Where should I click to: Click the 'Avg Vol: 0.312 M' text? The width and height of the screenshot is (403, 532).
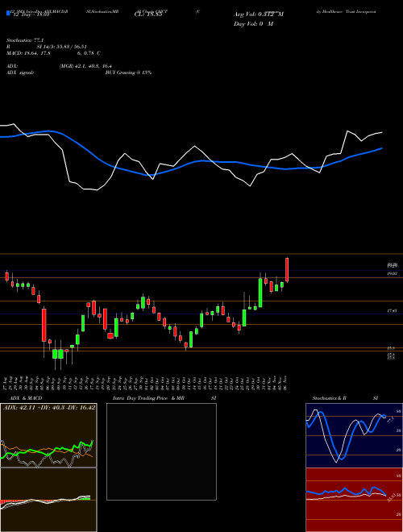(259, 15)
